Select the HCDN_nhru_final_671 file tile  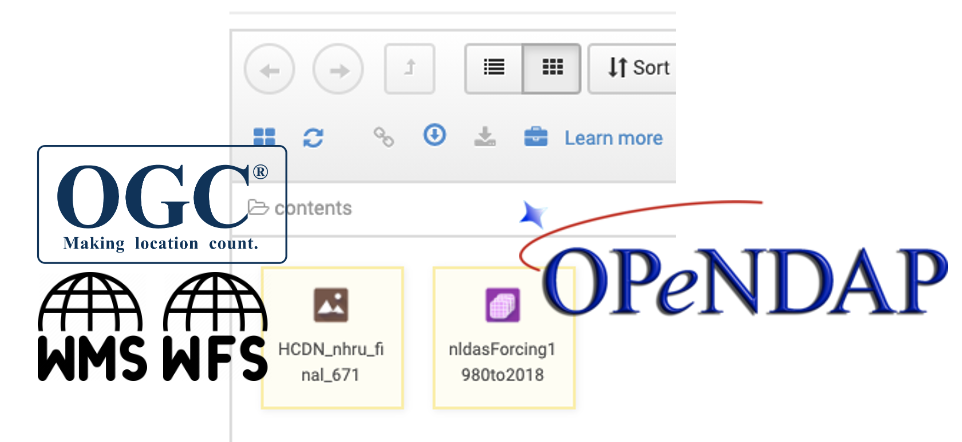tap(331, 337)
